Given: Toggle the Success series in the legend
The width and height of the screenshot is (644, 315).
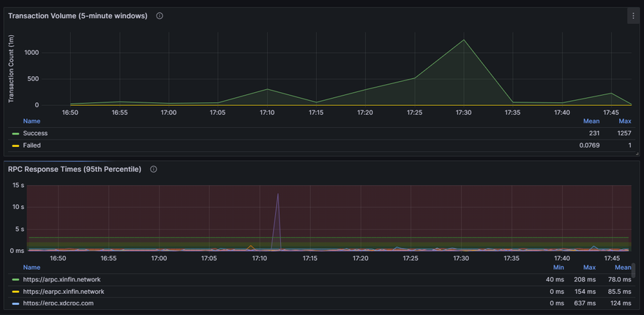Looking at the screenshot, I should coord(35,134).
